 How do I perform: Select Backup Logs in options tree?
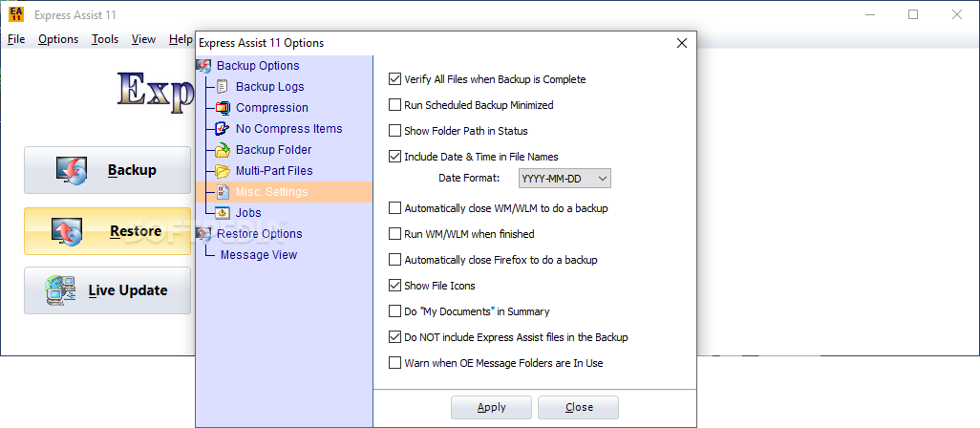click(270, 87)
